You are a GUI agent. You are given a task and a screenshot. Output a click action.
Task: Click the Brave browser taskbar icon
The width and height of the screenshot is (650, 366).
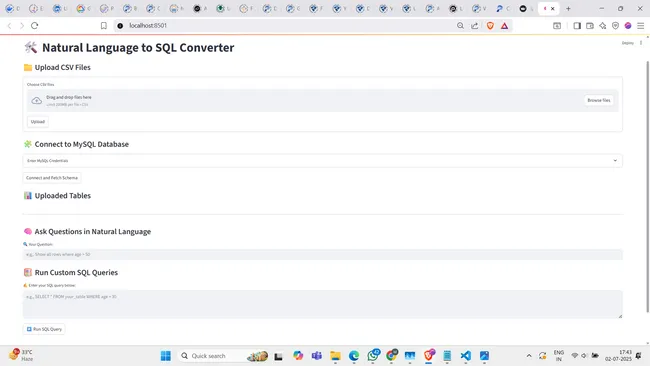tap(429, 355)
